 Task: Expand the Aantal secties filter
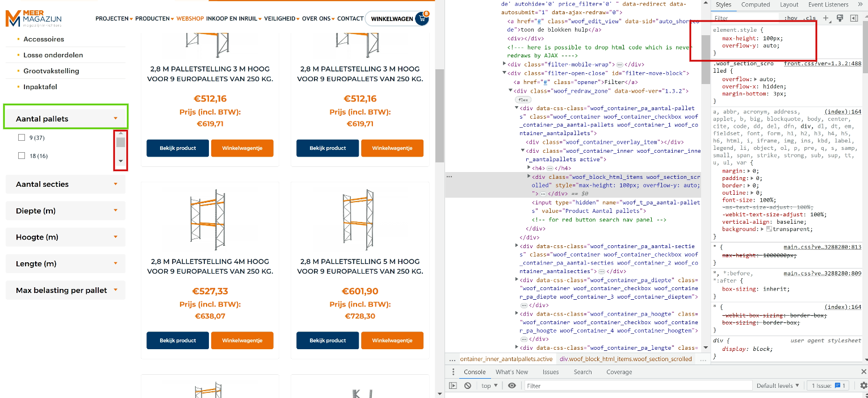click(x=65, y=184)
